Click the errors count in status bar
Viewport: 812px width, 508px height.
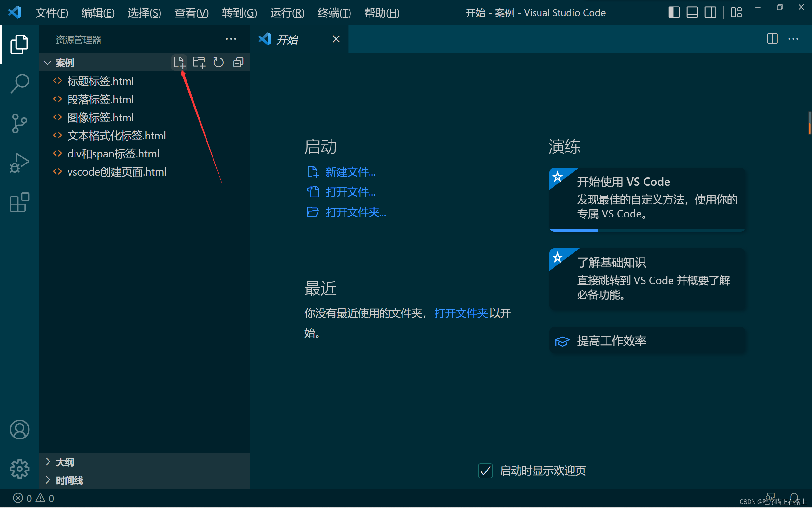coord(23,498)
